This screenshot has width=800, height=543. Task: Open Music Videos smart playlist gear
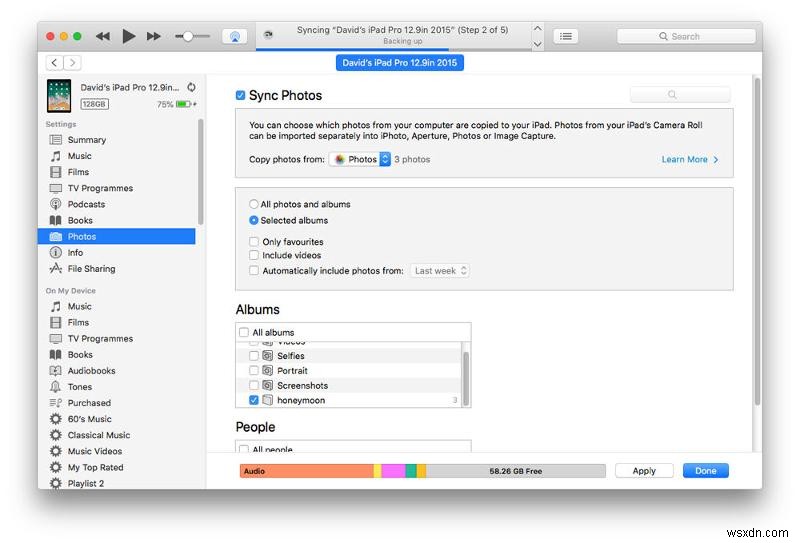click(56, 451)
